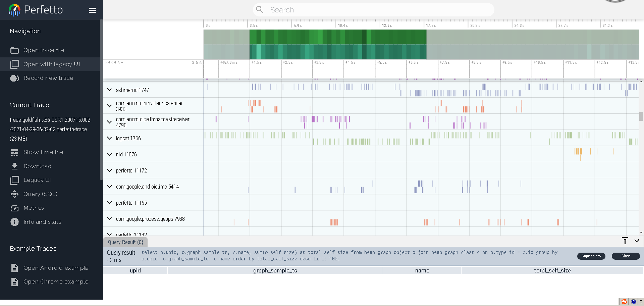644x306 pixels.
Task: Collapse com.google.process.gapps 7938 group
Action: tap(109, 218)
